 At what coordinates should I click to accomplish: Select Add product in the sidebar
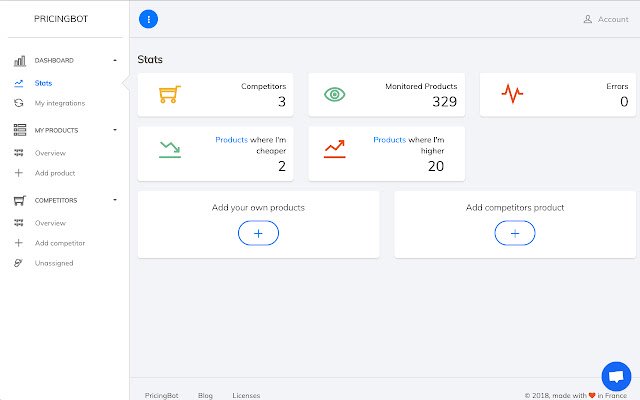[x=55, y=173]
